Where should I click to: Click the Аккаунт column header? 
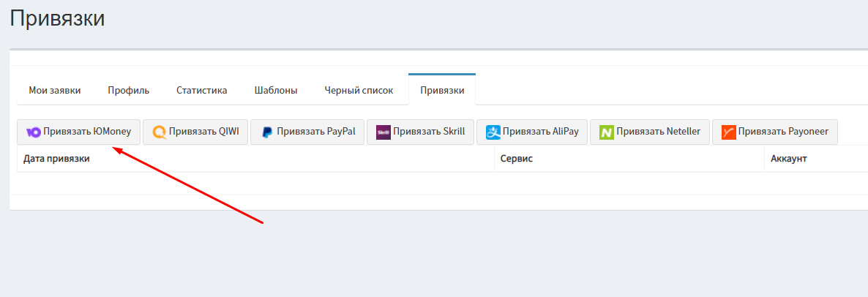pyautogui.click(x=788, y=159)
